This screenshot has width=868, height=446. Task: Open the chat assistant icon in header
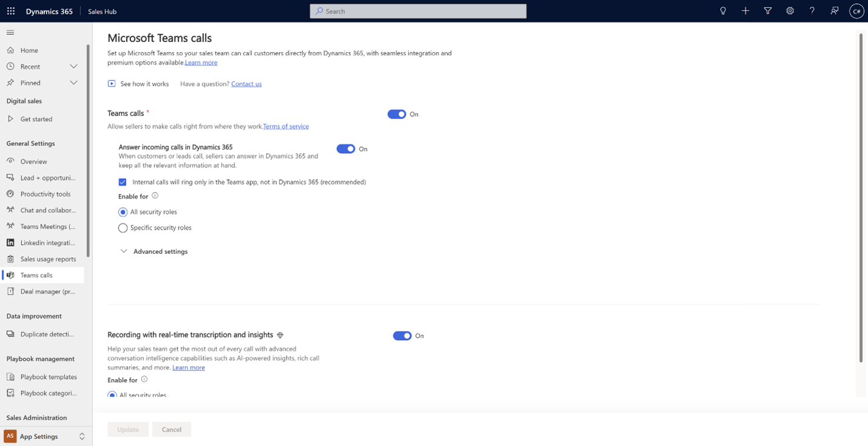coord(835,11)
